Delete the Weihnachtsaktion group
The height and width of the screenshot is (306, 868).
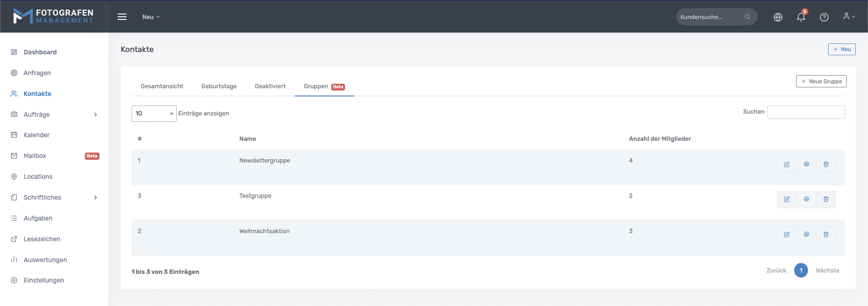(x=826, y=234)
